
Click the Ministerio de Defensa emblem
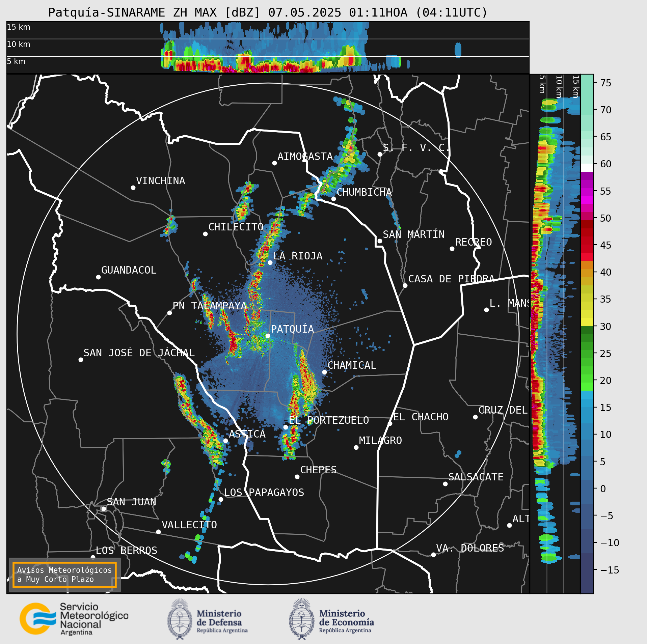179,619
